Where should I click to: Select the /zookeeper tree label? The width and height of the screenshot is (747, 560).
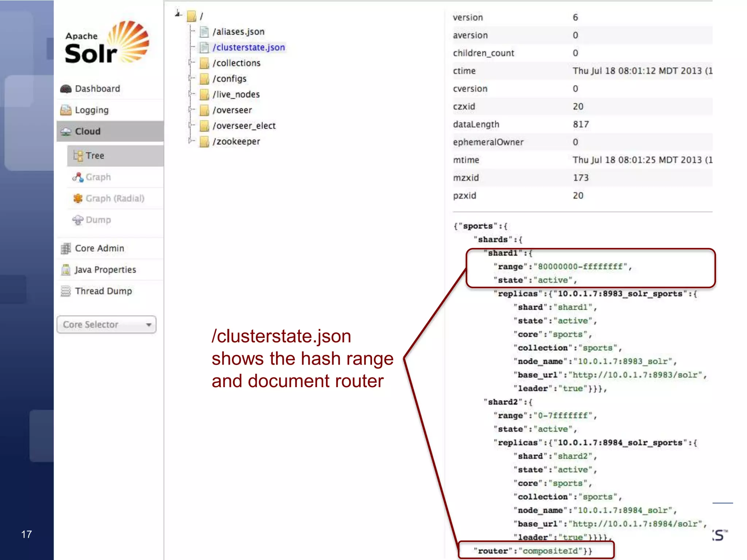point(236,141)
